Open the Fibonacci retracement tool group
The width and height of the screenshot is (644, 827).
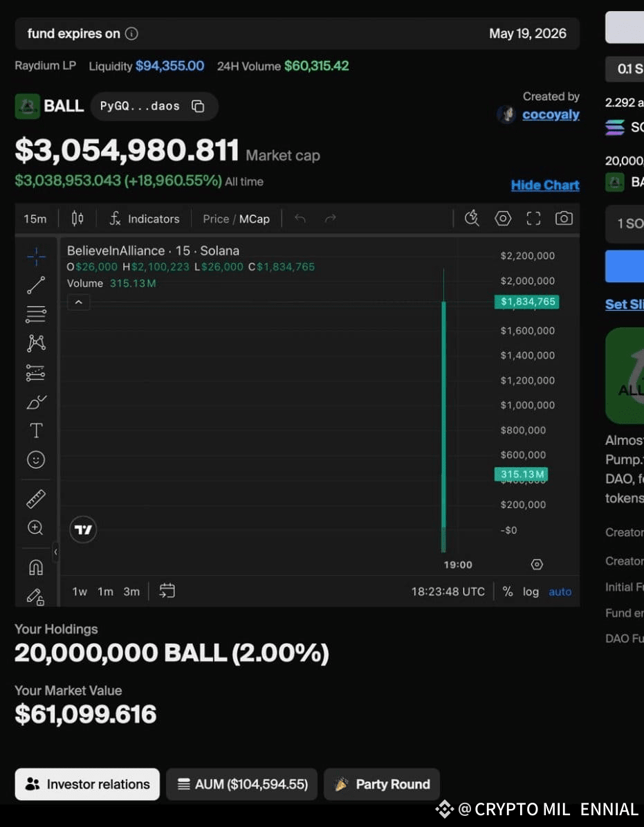click(36, 314)
